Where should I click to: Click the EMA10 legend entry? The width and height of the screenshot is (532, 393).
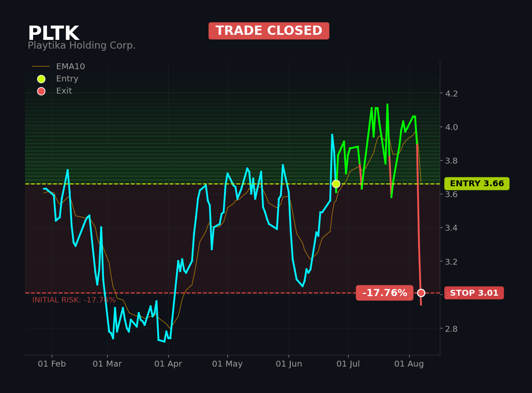pyautogui.click(x=59, y=67)
